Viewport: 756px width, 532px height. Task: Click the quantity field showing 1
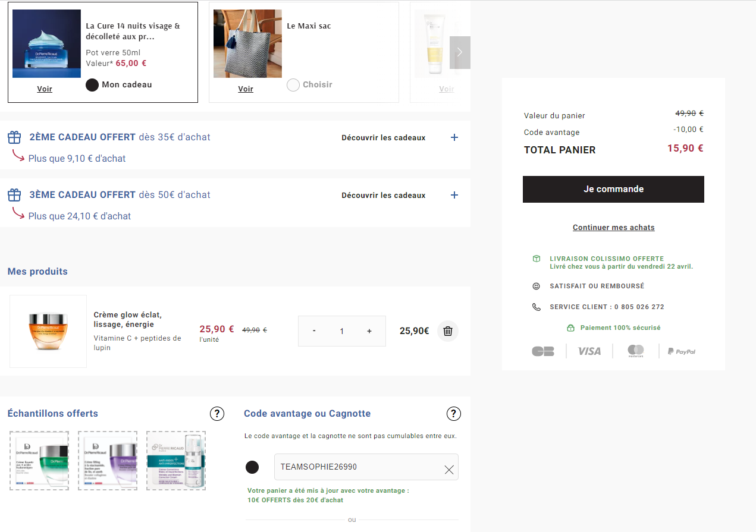(x=342, y=331)
